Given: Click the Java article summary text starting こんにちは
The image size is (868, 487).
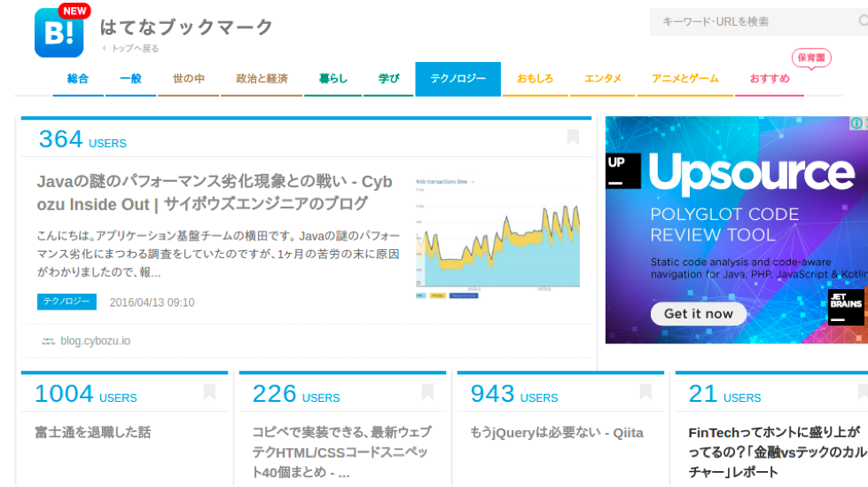Looking at the screenshot, I should point(218,254).
